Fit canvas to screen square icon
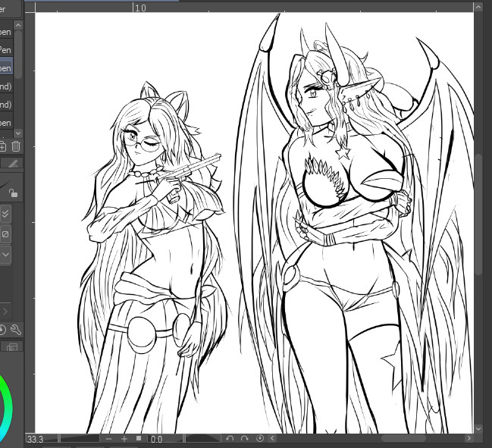The image size is (492, 448). pyautogui.click(x=139, y=439)
